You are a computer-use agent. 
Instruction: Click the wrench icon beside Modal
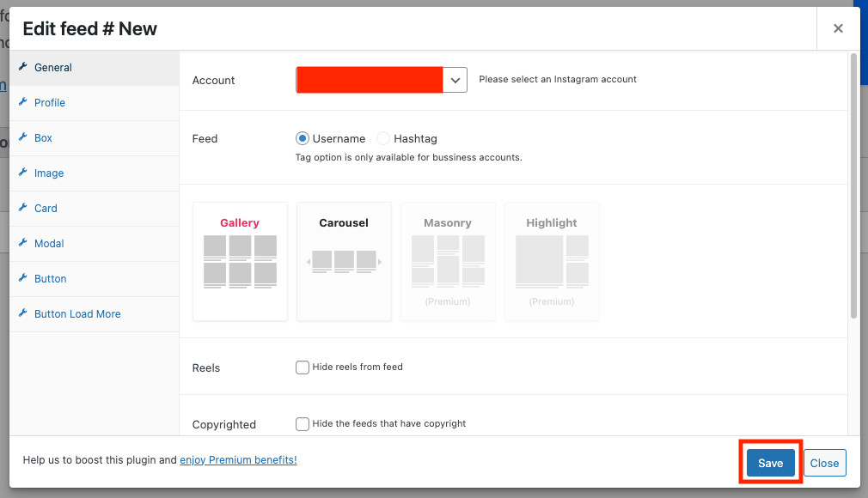coord(23,243)
